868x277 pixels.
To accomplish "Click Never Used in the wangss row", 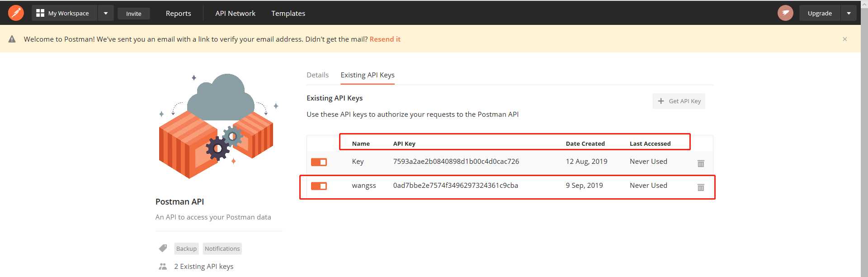I will click(x=648, y=186).
